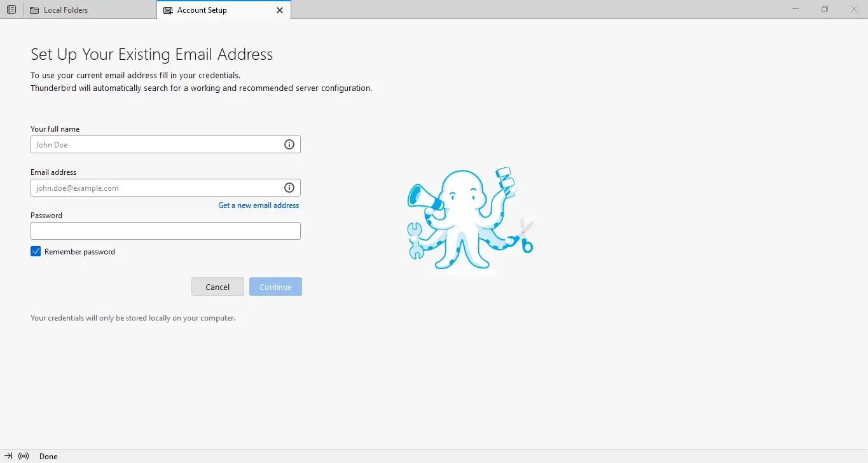
Task: Click the 'Password' field label
Action: (x=46, y=216)
